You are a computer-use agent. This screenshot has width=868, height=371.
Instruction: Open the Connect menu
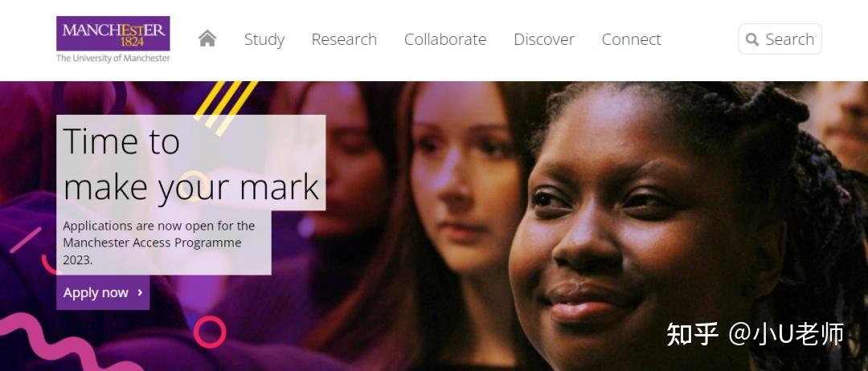pos(631,39)
